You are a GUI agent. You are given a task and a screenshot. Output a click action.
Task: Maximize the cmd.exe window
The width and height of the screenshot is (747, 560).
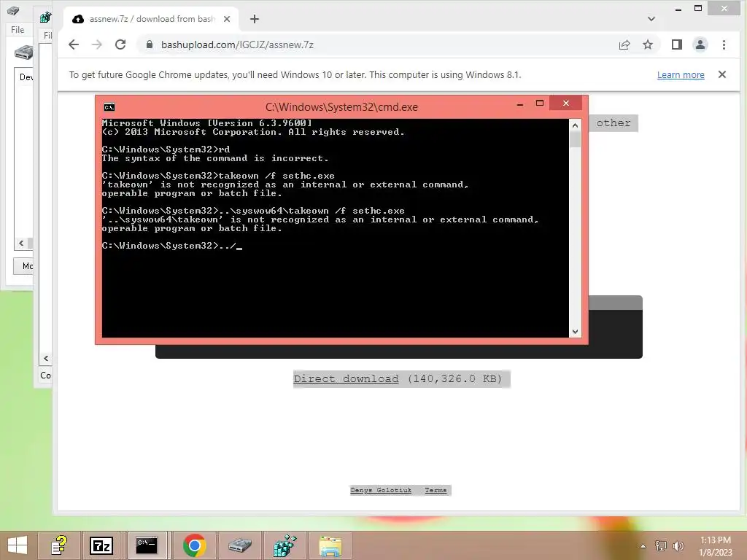pyautogui.click(x=539, y=103)
